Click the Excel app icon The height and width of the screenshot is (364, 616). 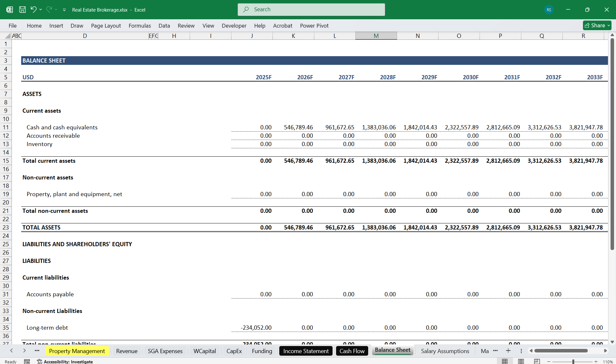pyautogui.click(x=10, y=10)
